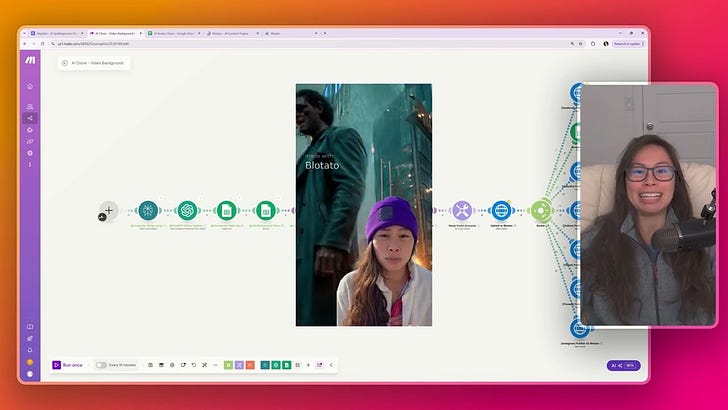
Task: Click the lavender icon next to toolbar plus
Action: 319,365
